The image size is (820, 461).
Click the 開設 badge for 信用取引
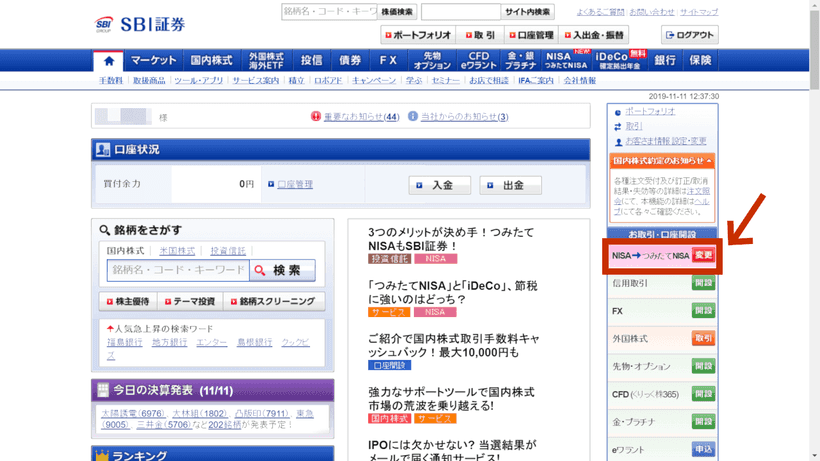pyautogui.click(x=703, y=283)
